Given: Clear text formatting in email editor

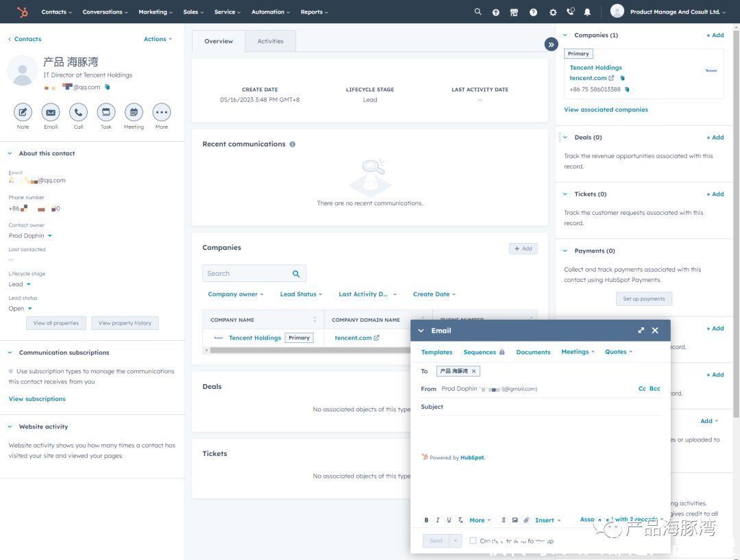Looking at the screenshot, I should [460, 520].
